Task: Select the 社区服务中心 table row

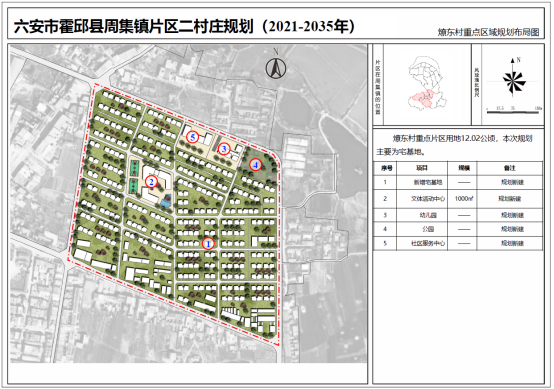Action: pos(458,243)
